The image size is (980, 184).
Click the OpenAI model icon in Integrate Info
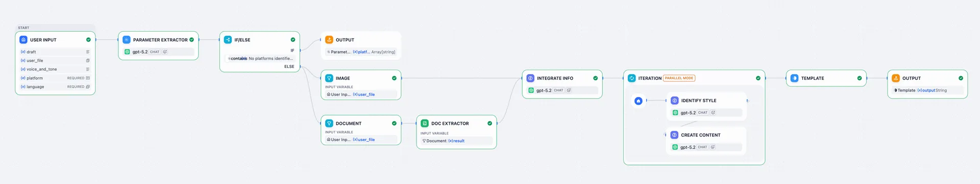click(531, 90)
